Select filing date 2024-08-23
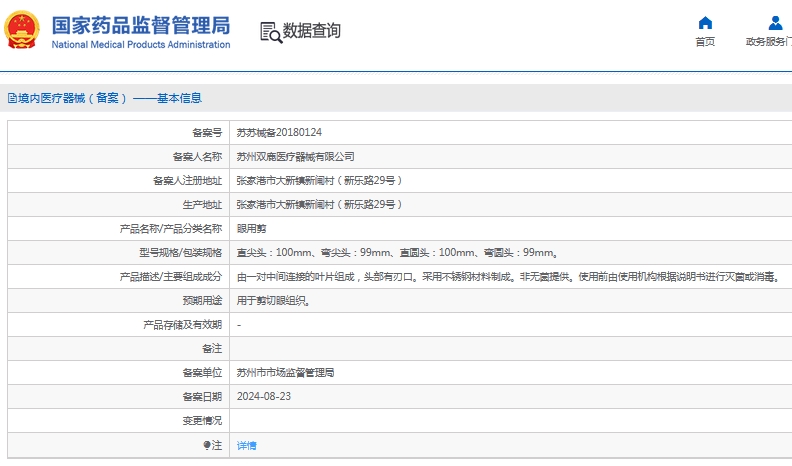 click(264, 396)
